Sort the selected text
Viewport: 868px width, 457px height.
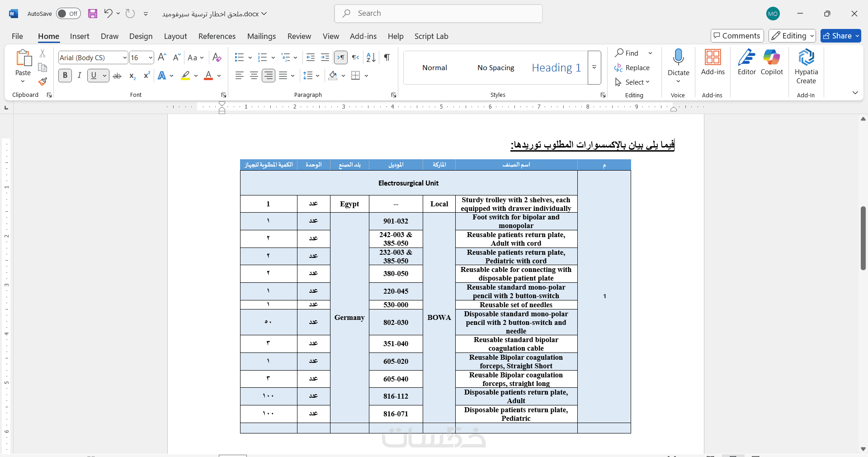(371, 57)
